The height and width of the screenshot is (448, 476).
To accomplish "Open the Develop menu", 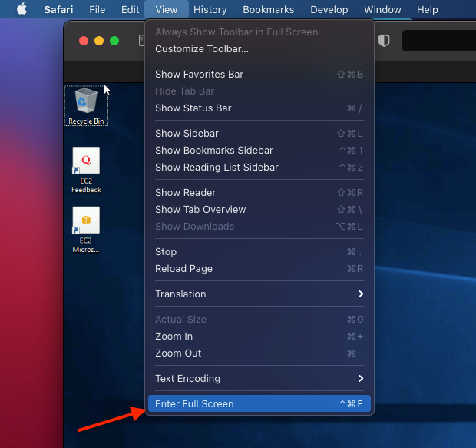I will 329,9.
